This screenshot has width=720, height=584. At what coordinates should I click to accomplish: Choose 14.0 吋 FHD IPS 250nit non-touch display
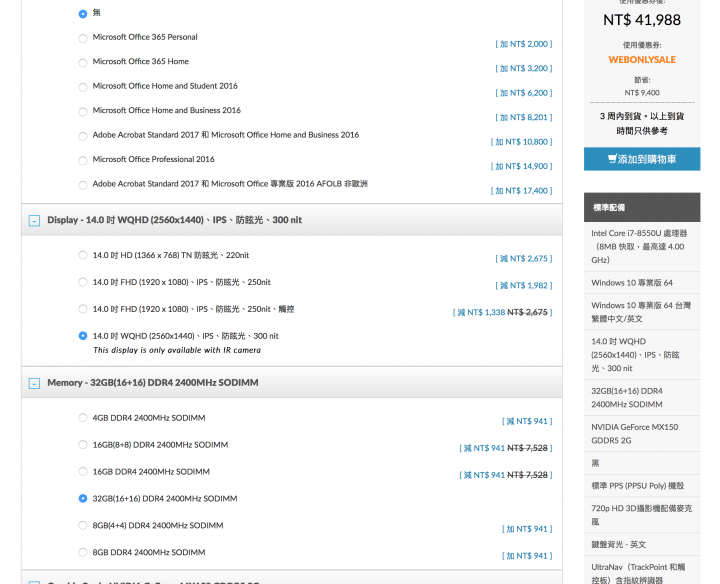83,282
